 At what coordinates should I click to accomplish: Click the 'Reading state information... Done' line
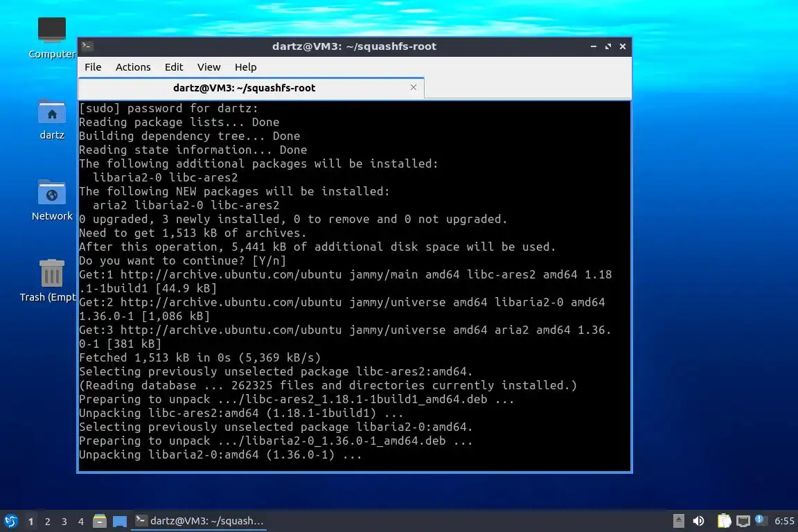(193, 150)
